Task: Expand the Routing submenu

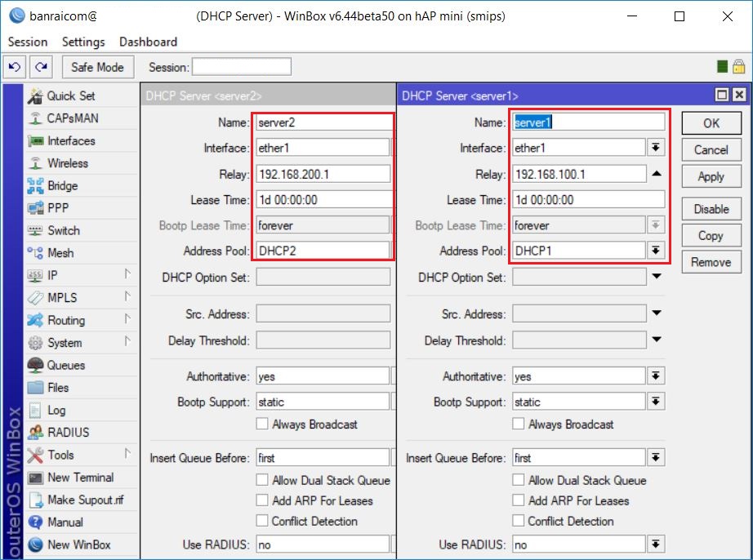Action: (127, 318)
